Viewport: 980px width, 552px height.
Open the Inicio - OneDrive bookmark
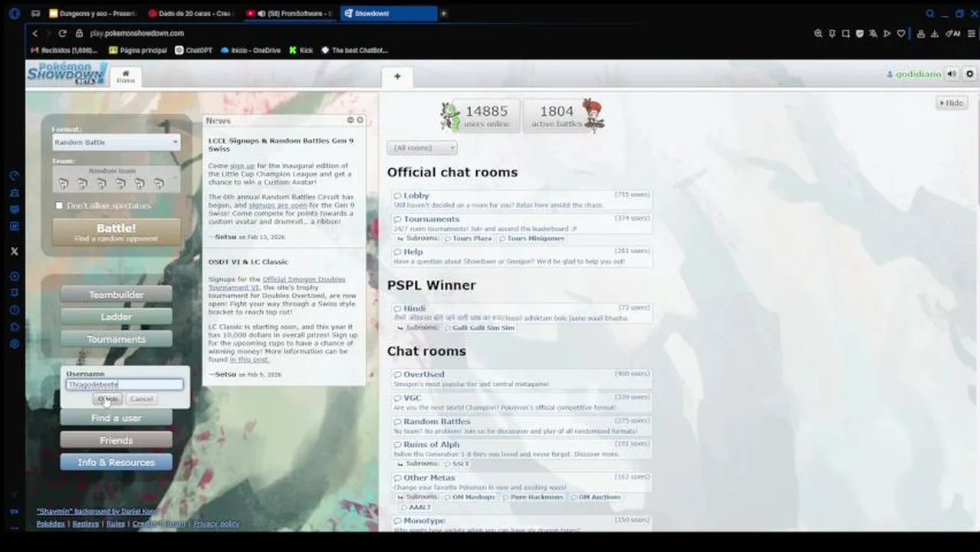pos(251,50)
